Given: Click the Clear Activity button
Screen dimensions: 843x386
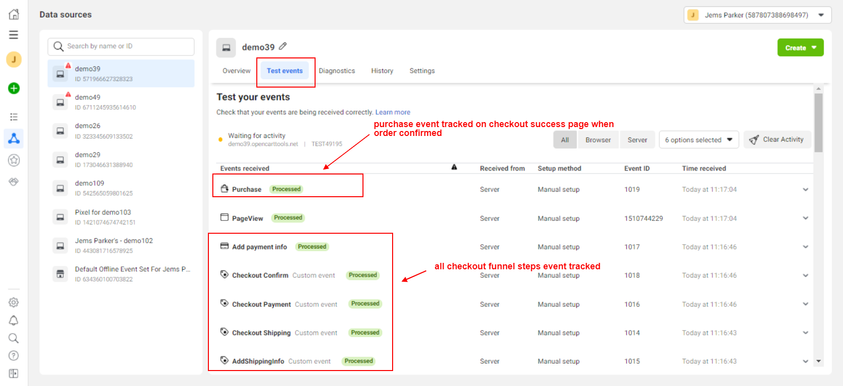Looking at the screenshot, I should [777, 139].
